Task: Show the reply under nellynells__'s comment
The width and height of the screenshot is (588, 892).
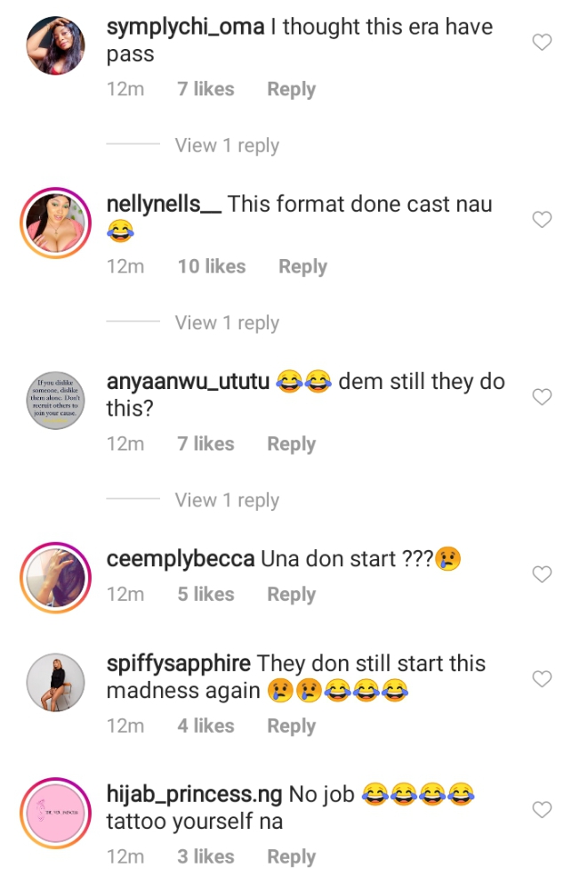Action: point(227,322)
